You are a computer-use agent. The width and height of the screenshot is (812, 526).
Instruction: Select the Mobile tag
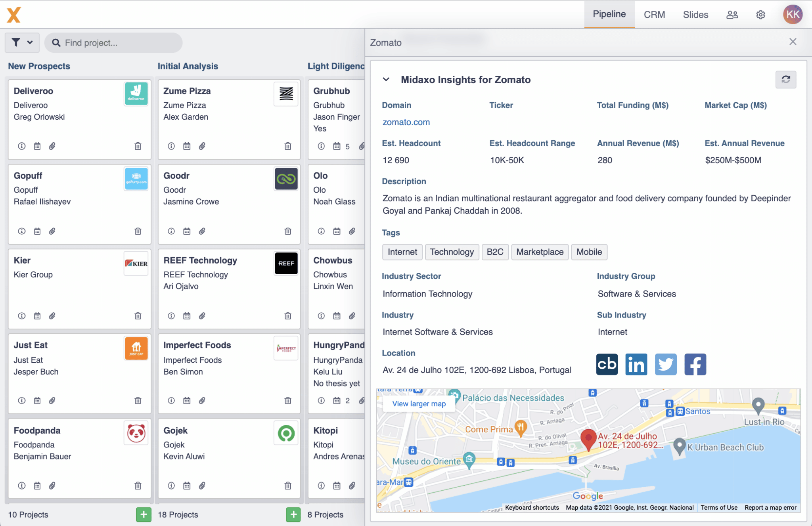(x=589, y=252)
